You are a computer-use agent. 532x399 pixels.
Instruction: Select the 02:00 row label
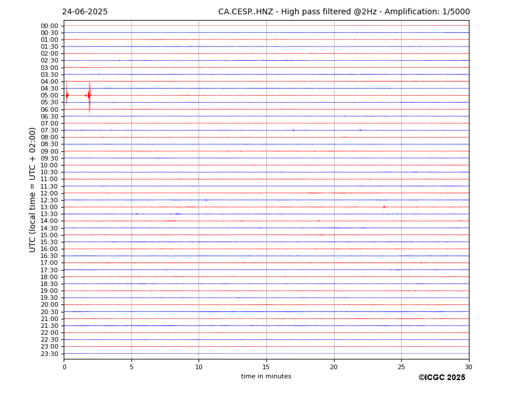(49, 53)
